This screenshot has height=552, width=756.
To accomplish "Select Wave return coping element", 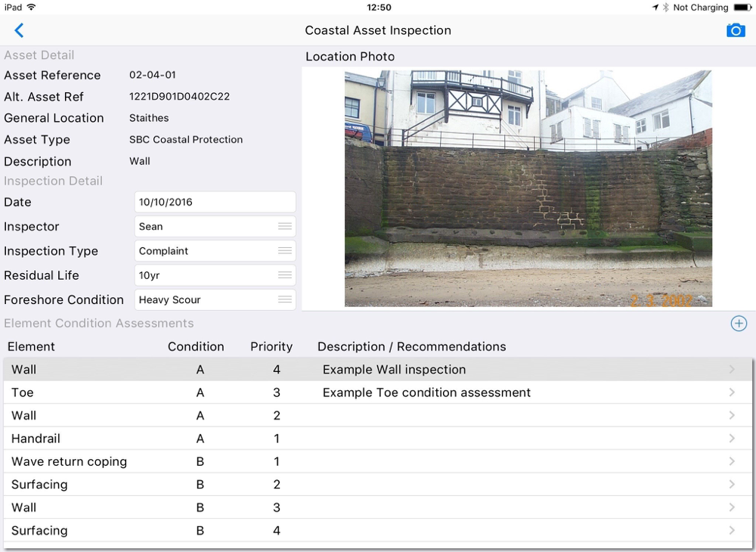I will tap(69, 461).
